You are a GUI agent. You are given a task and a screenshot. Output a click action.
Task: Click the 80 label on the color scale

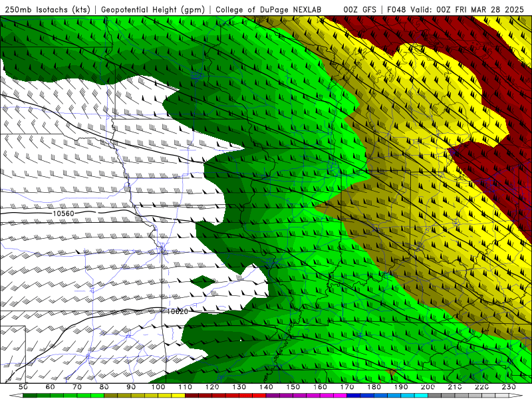click(x=104, y=387)
